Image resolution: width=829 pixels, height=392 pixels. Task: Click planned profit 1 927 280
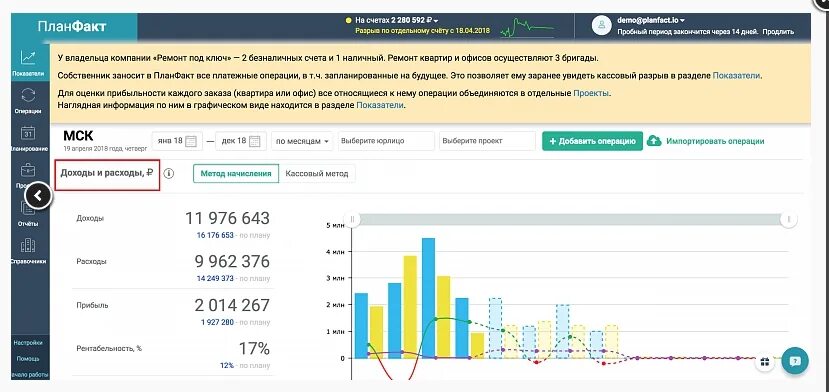[217, 322]
